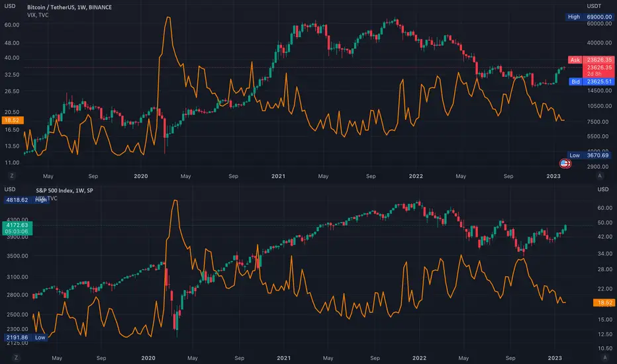Viewport: 617px width, 364px height.
Task: Click 2023 on the Bitcoin chart time axis
Action: pos(553,176)
